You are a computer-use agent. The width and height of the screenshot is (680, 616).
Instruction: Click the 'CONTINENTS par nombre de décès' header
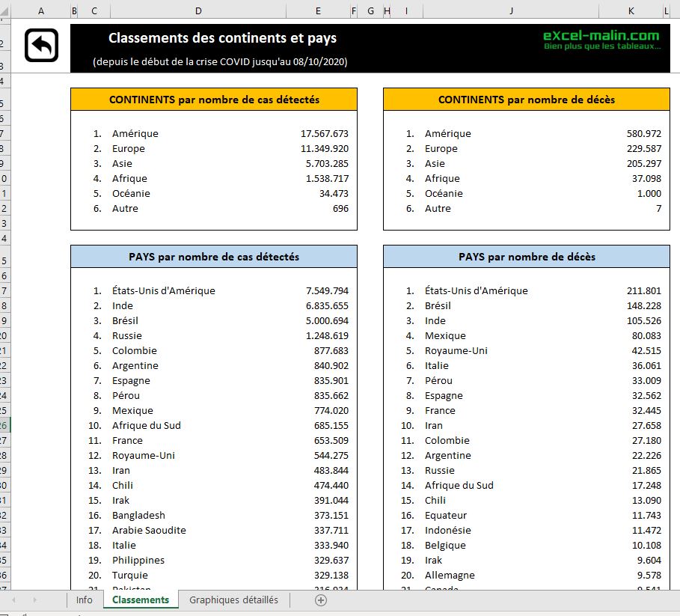pyautogui.click(x=526, y=100)
